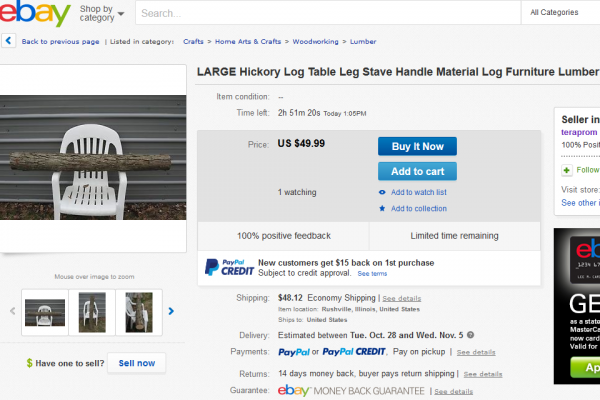Click the back arrow beside 'Back to previous page'
Image resolution: width=600 pixels, height=400 pixels.
pos(9,42)
